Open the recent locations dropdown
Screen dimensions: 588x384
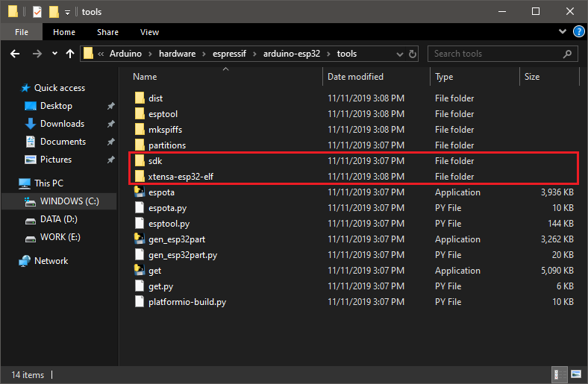[54, 54]
